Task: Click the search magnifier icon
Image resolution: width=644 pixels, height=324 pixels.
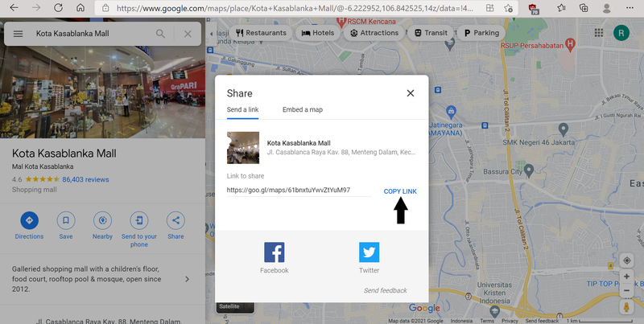Action: tap(160, 34)
